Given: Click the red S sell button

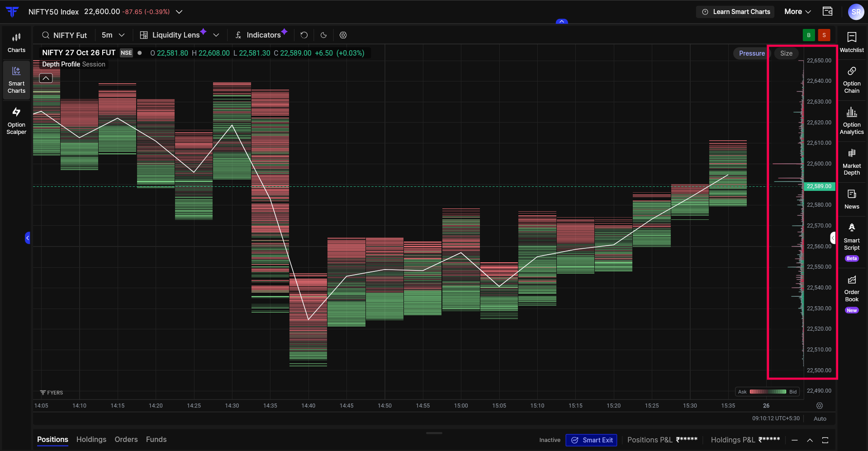Looking at the screenshot, I should pos(824,35).
